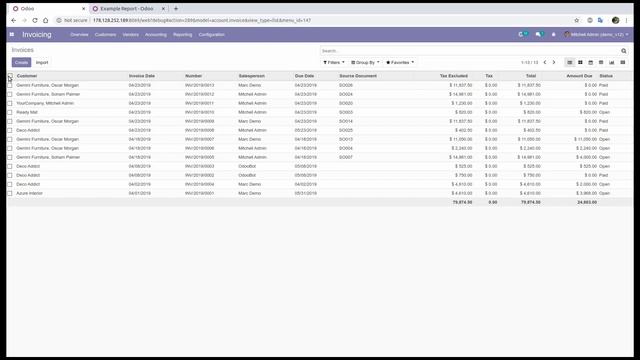Click the browser home icon

coord(45,20)
